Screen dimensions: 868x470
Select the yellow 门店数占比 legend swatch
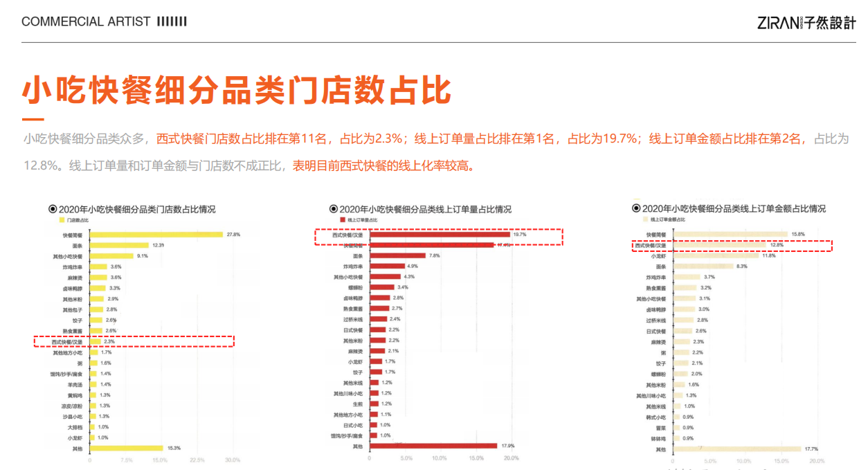point(61,220)
